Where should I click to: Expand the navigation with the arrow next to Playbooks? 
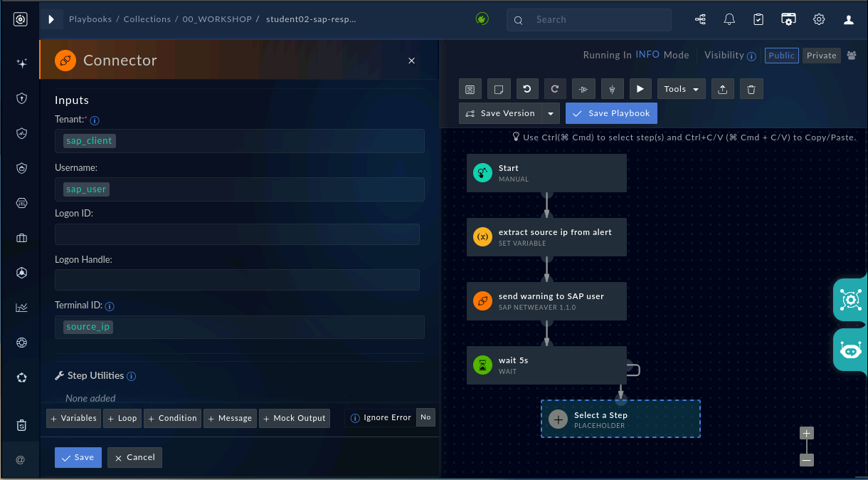point(51,19)
